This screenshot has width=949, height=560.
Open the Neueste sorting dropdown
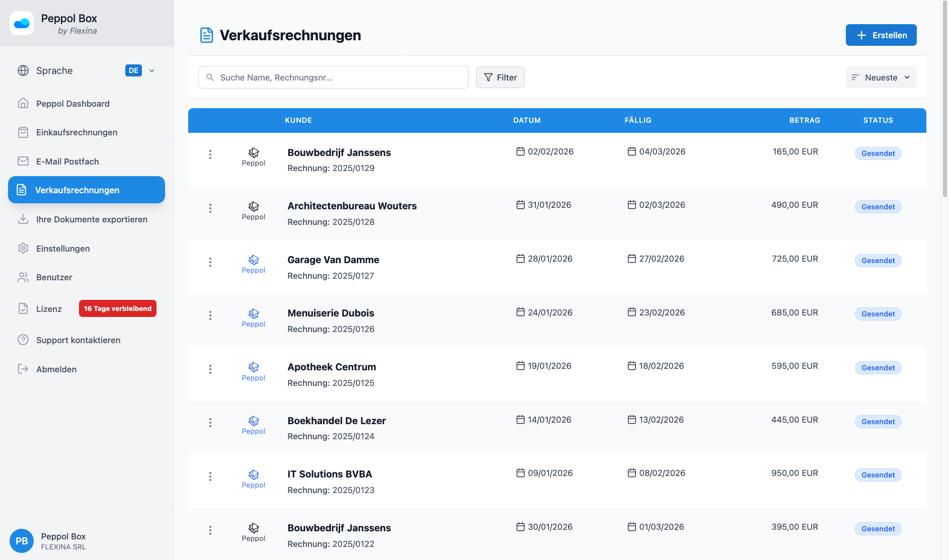(881, 77)
